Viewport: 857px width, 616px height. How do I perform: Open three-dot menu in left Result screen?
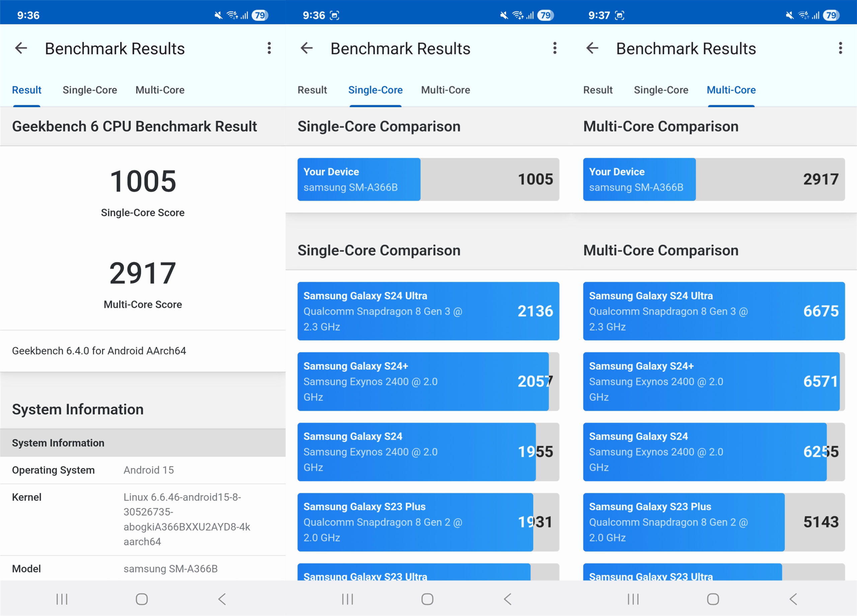pyautogui.click(x=269, y=48)
